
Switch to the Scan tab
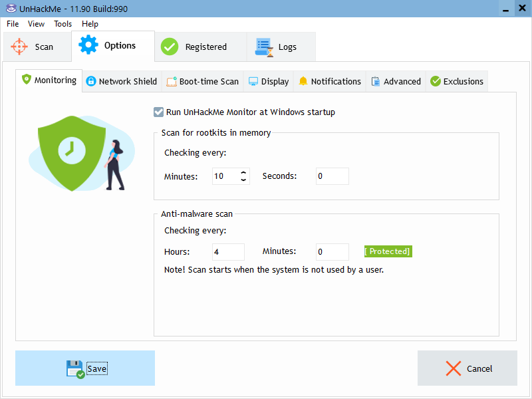click(37, 47)
